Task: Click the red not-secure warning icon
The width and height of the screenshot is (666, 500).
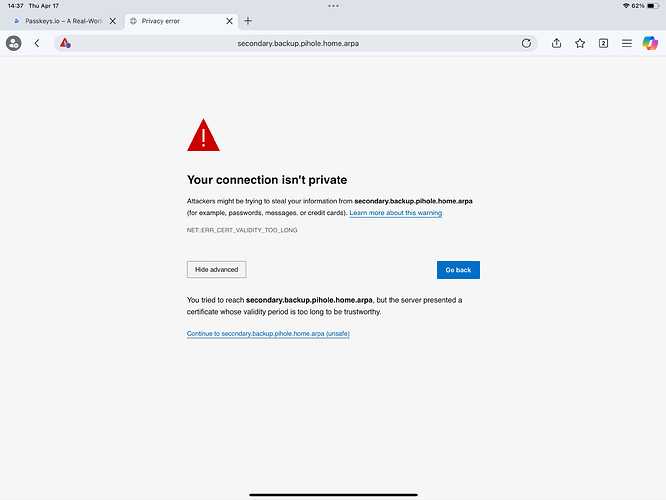Action: [x=65, y=43]
